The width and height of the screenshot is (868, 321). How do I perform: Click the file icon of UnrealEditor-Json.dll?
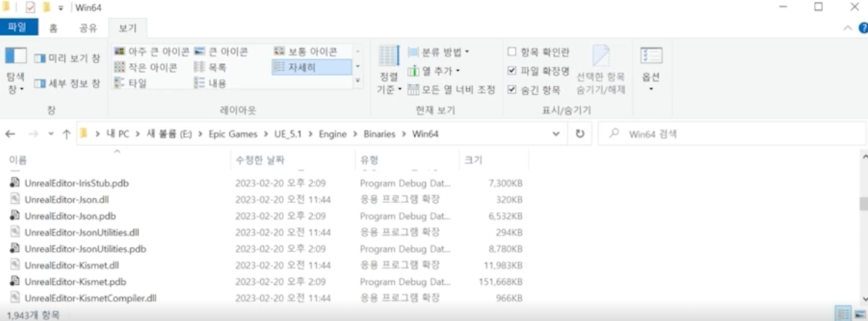tap(14, 199)
